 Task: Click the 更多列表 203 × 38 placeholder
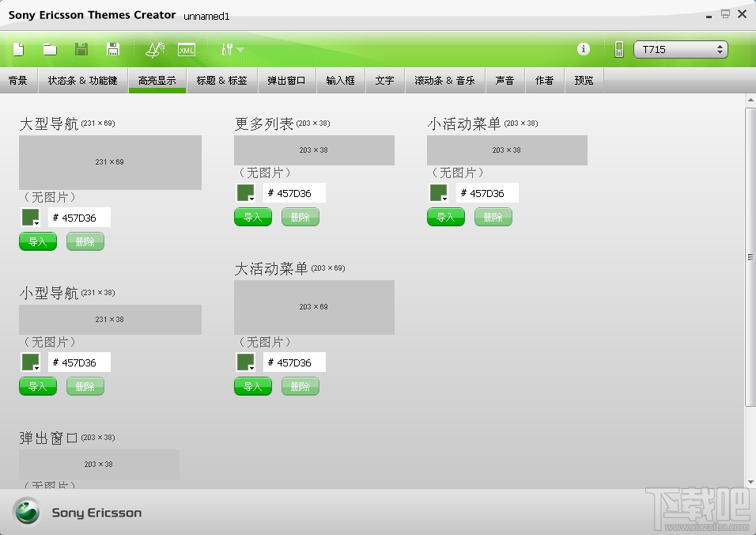click(314, 150)
